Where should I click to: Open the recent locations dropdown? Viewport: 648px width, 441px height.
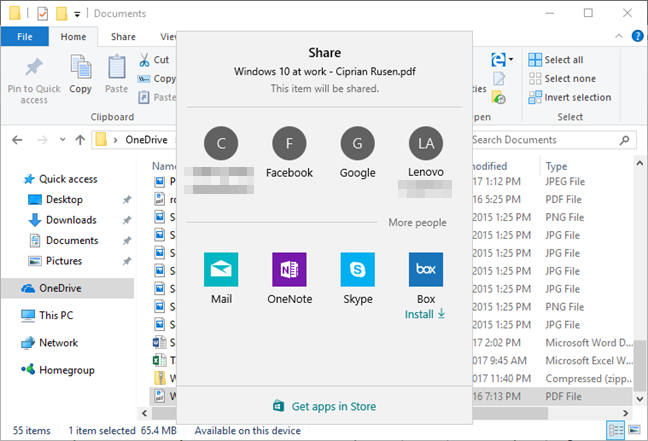pos(62,140)
